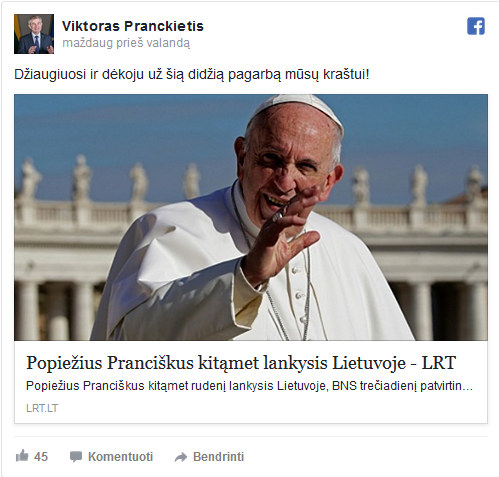Viewport: 499px width, 477px height.
Task: Click the white zucchetto cap in photo
Action: [x=297, y=107]
